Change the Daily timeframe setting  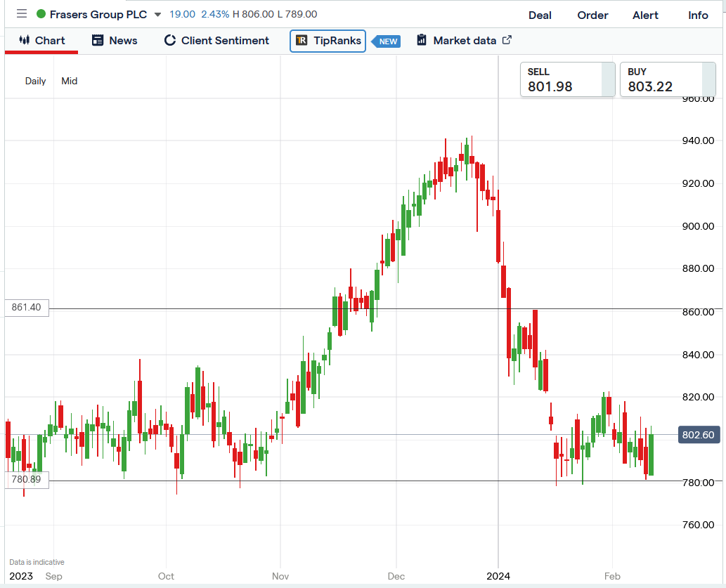[35, 81]
